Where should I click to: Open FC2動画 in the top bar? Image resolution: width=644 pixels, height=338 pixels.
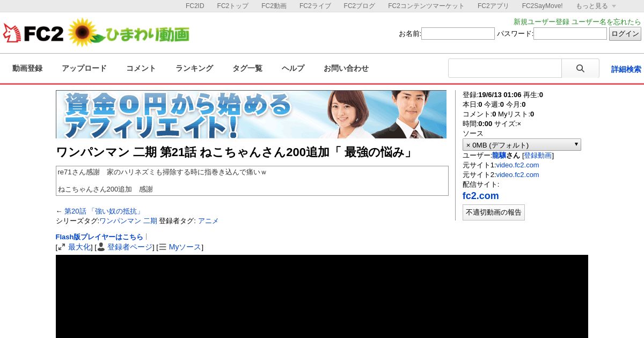[274, 6]
